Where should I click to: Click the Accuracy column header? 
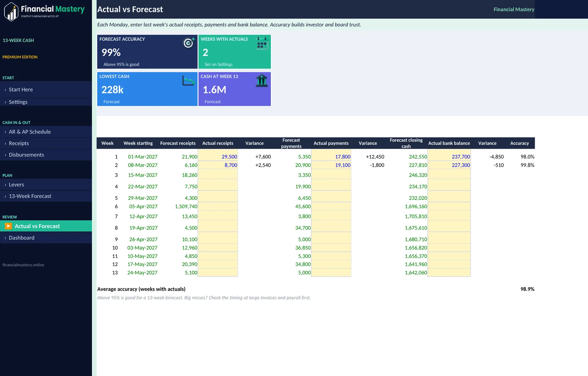(x=519, y=143)
